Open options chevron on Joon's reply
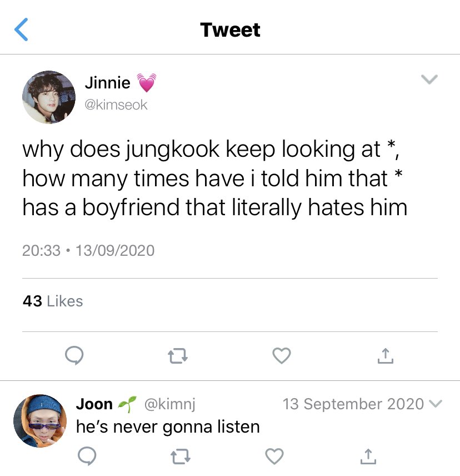 [436, 404]
